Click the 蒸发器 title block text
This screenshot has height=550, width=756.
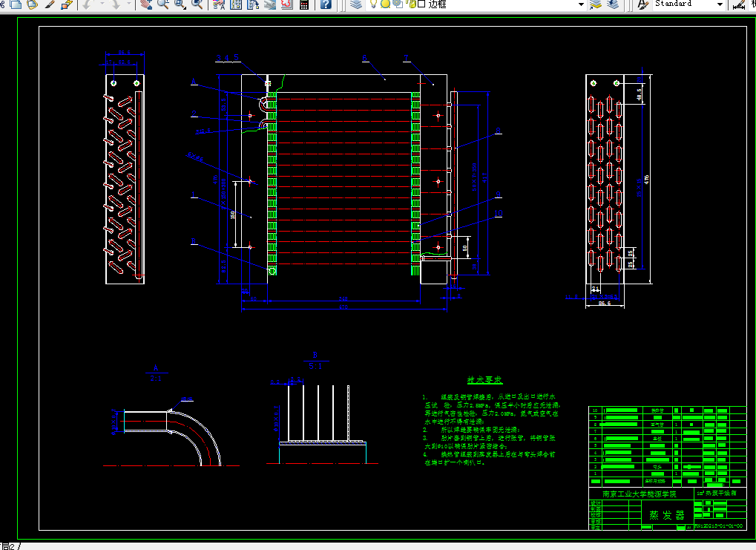click(667, 515)
